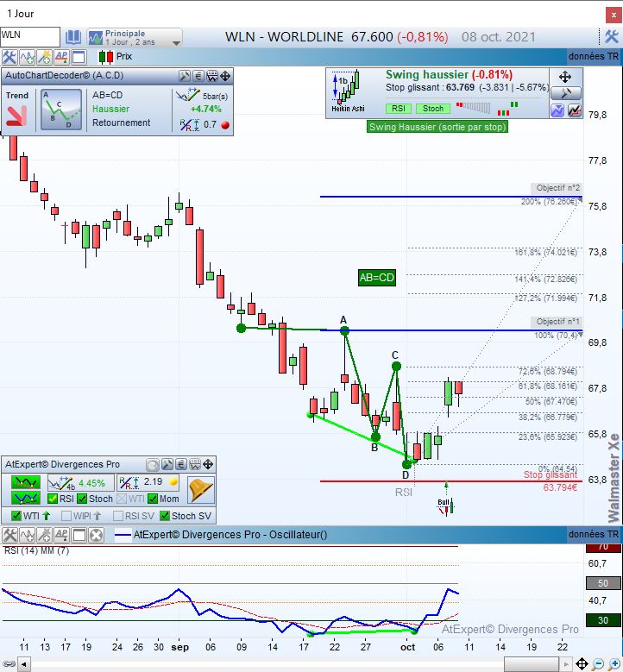Add indicator to the price chart
The image size is (623, 672).
click(27, 57)
